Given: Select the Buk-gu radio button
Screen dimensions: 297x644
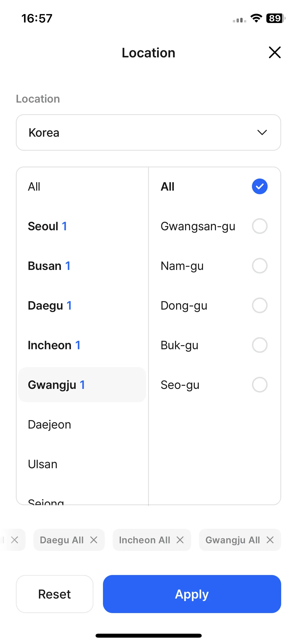Looking at the screenshot, I should coord(260,345).
